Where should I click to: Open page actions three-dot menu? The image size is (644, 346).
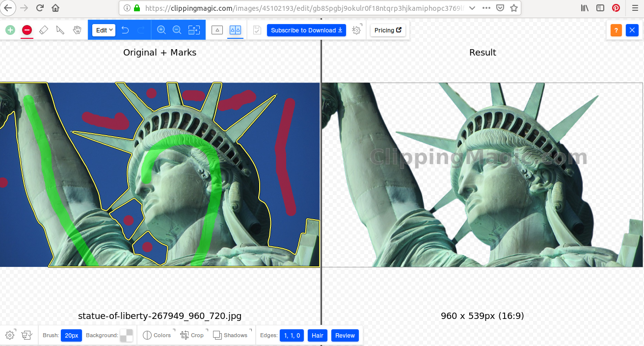tap(486, 8)
